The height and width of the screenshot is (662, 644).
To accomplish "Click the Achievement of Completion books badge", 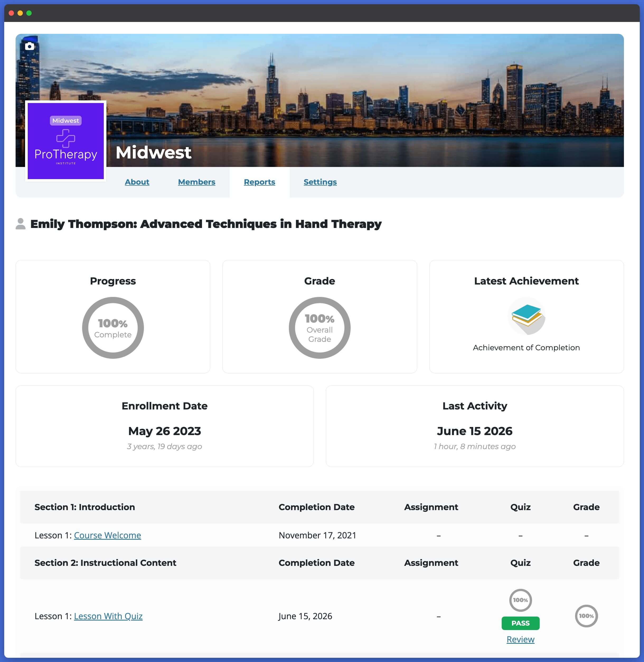I will 526,316.
